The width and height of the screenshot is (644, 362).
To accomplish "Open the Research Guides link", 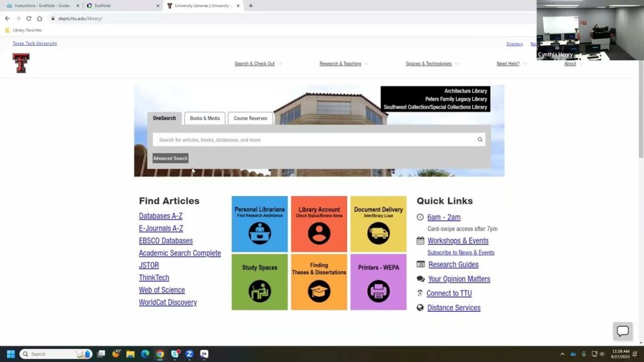I will 453,265.
